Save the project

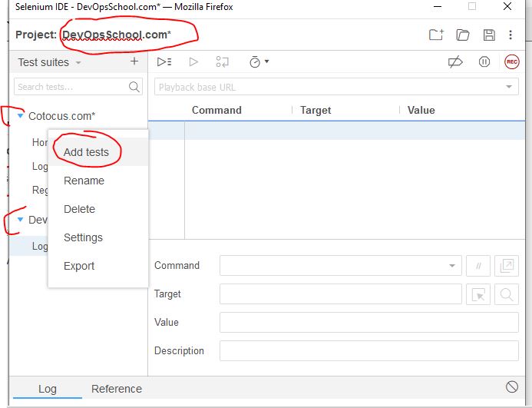[488, 35]
